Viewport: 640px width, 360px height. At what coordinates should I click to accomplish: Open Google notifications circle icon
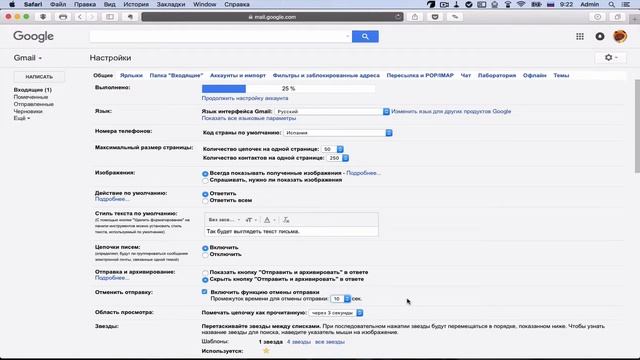tap(600, 36)
